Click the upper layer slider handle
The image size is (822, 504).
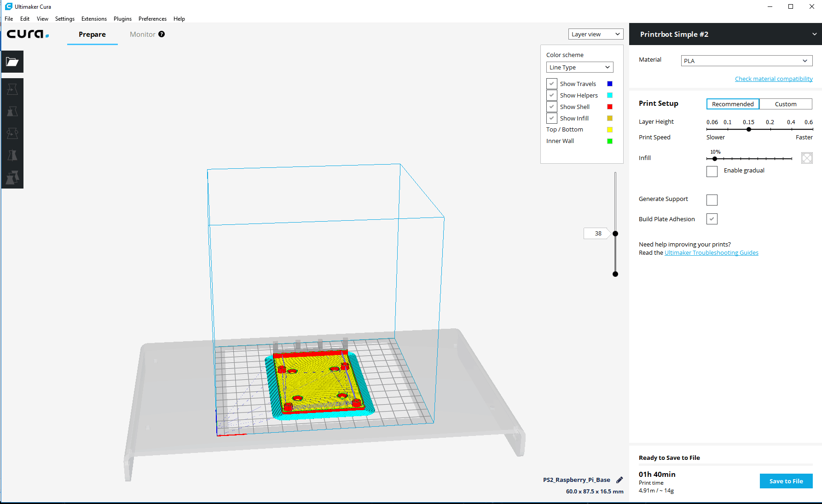point(615,234)
